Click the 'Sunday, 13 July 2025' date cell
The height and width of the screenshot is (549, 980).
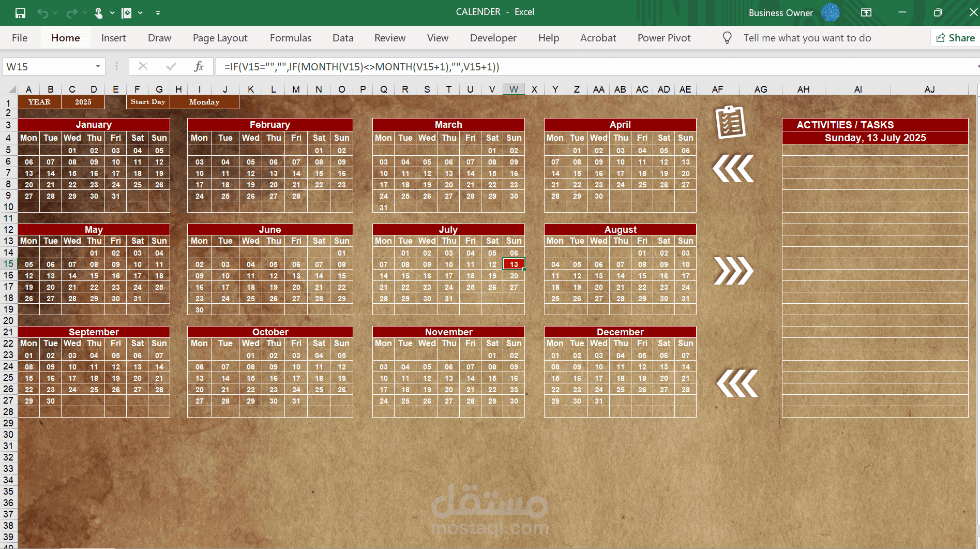875,138
